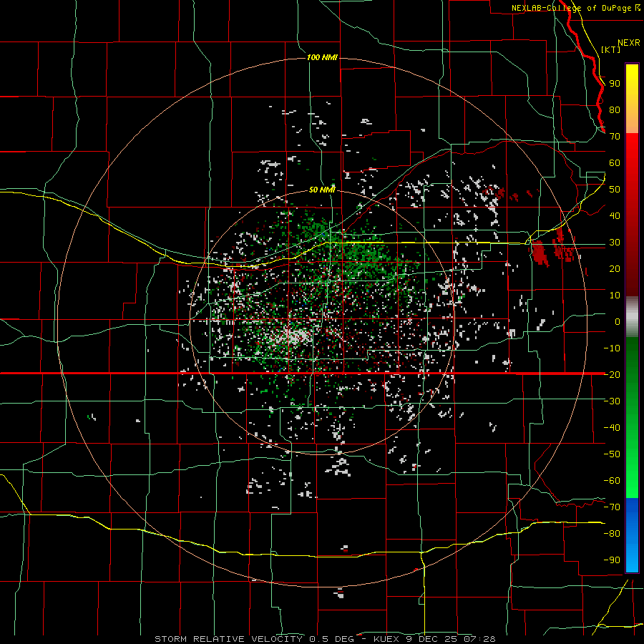Click the 30 value on velocity scale
Image resolution: width=644 pixels, height=644 pixels.
point(615,243)
